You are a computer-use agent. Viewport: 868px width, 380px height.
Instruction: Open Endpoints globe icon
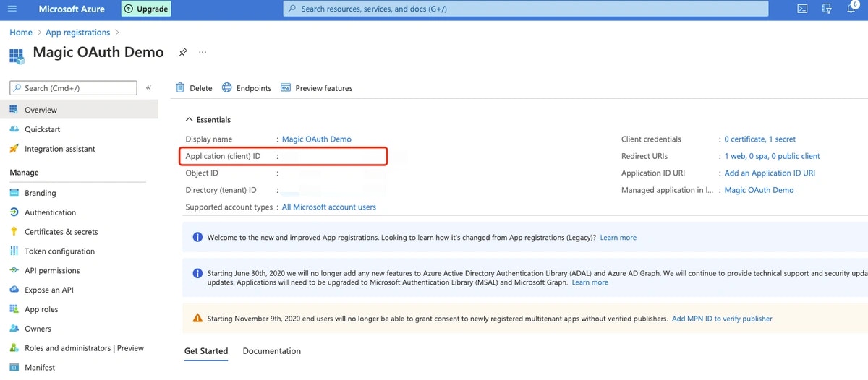pos(227,88)
